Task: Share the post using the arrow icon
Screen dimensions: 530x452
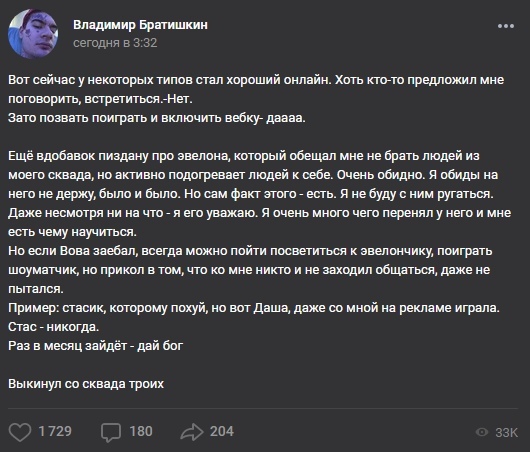Action: pyautogui.click(x=192, y=432)
